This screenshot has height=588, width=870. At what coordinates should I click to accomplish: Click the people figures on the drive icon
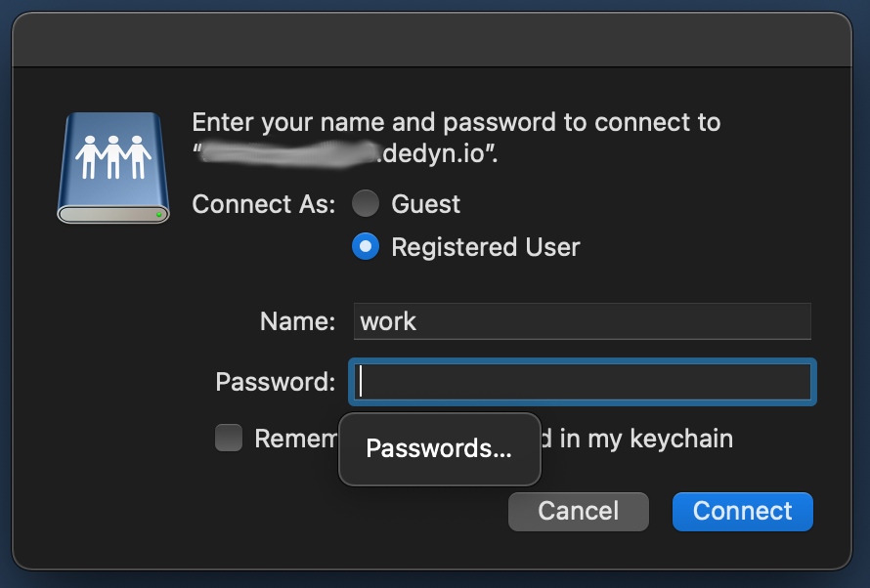pyautogui.click(x=113, y=157)
